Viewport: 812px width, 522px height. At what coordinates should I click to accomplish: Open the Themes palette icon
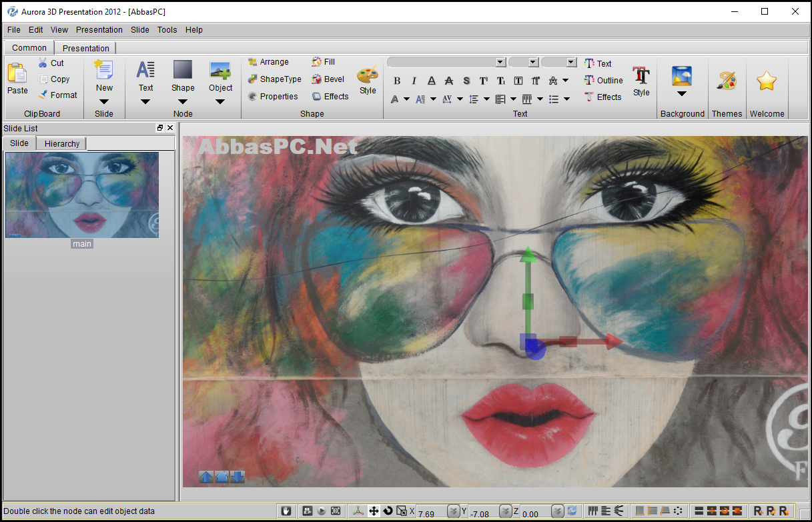point(727,81)
